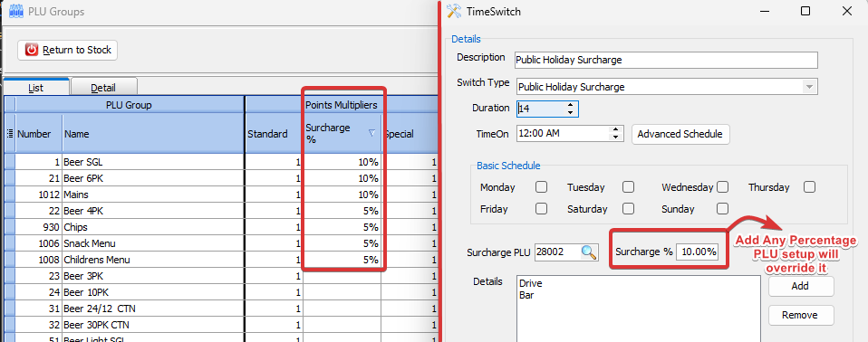
Task: Tick the Saturday checkbox
Action: pos(628,209)
